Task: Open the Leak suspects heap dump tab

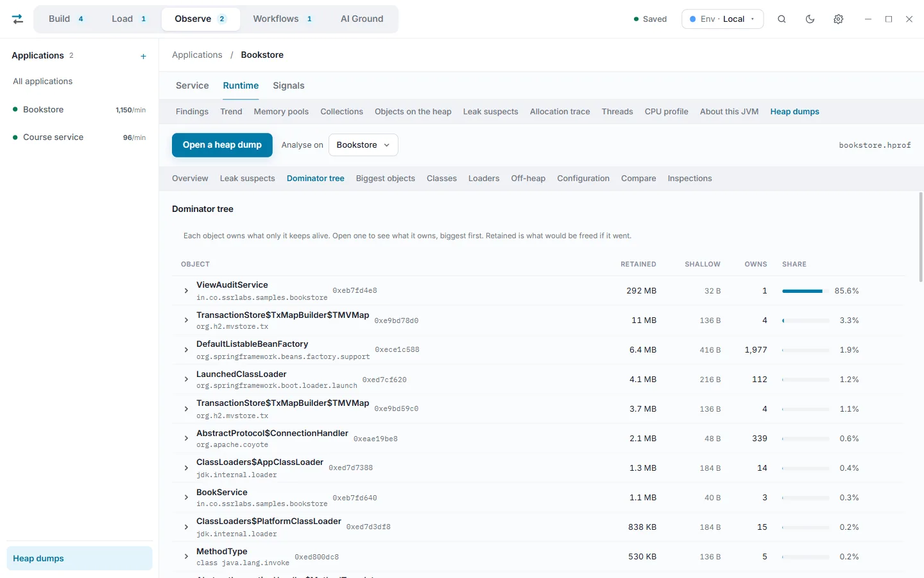Action: coord(248,179)
